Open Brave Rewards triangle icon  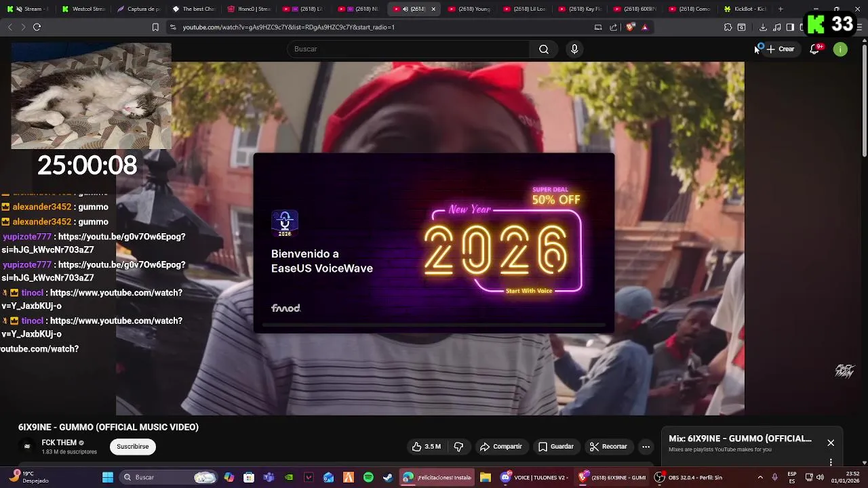(x=645, y=27)
